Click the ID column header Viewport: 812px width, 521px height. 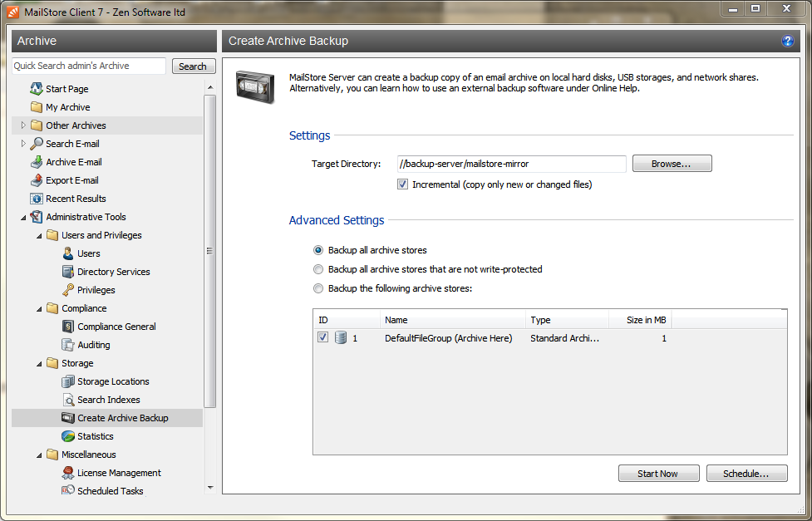[347, 320]
